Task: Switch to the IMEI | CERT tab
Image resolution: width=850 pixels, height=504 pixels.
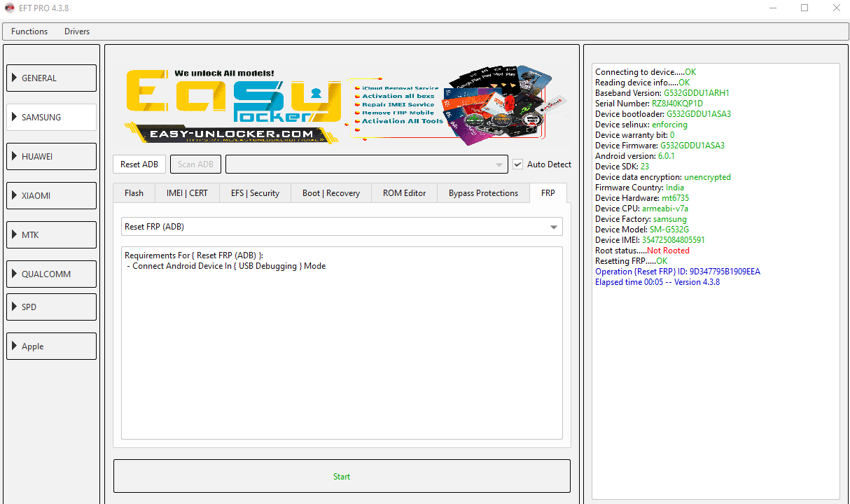Action: point(187,193)
